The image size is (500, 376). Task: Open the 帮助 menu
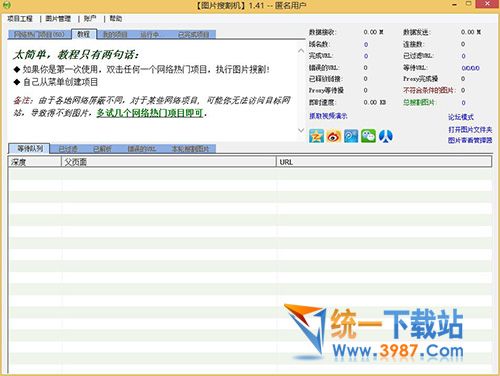coord(116,18)
